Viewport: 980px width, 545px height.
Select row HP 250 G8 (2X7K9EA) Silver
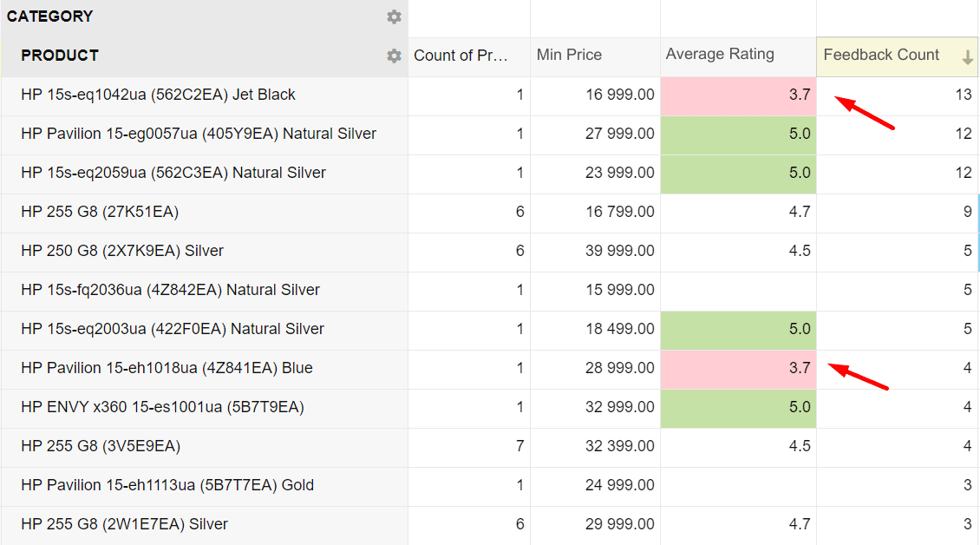tap(122, 251)
